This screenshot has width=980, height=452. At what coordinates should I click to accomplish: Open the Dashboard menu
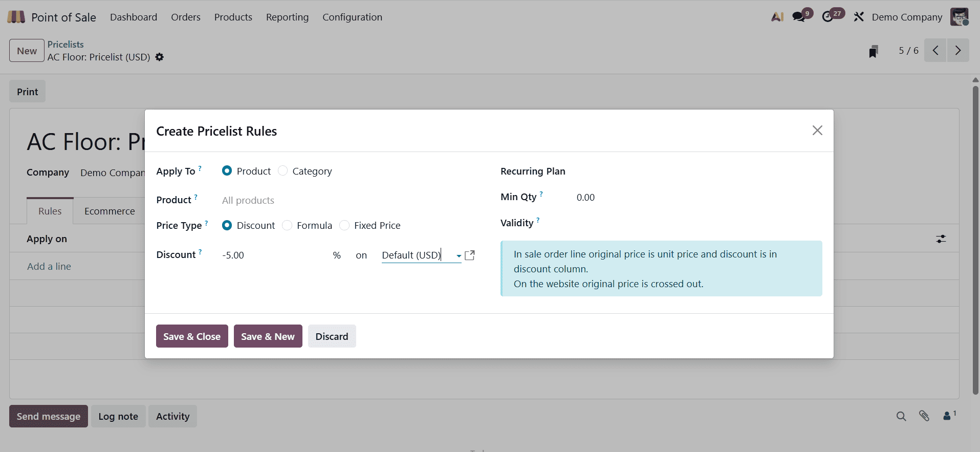(134, 17)
